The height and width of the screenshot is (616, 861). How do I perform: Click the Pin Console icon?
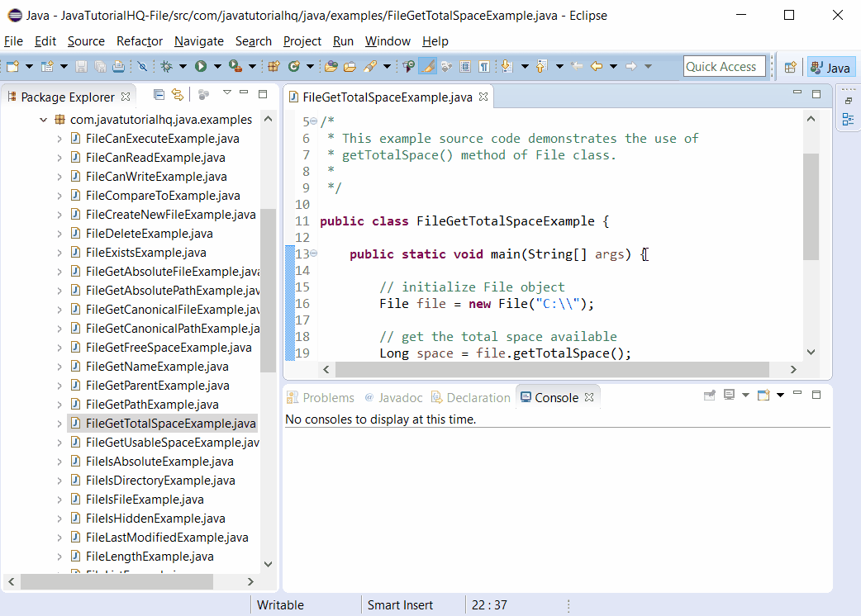click(x=710, y=395)
